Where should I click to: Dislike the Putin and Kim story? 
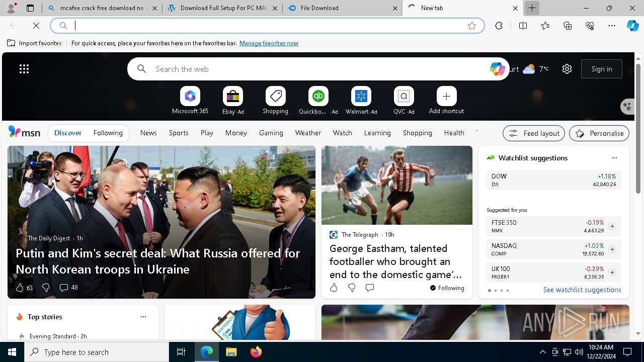click(46, 288)
